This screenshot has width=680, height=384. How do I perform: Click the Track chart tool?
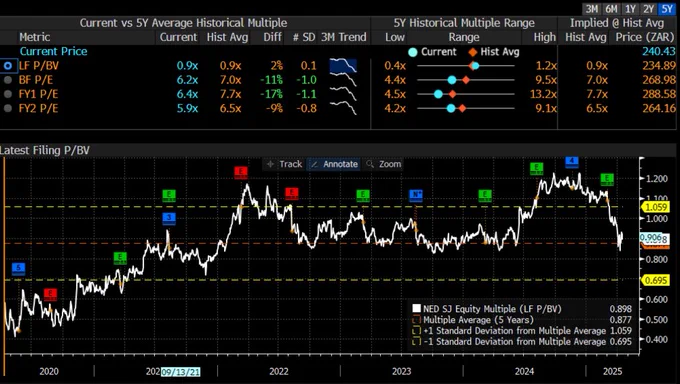pyautogui.click(x=284, y=164)
